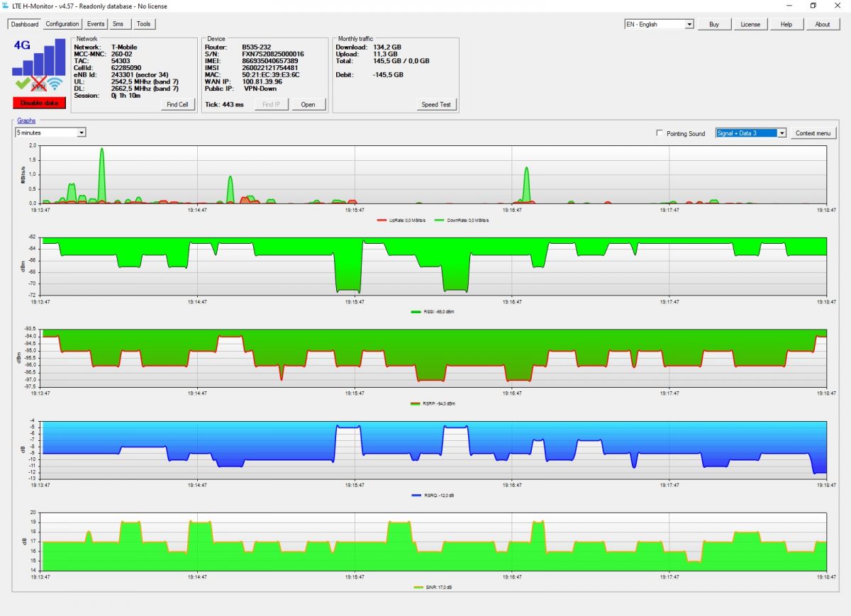Click the About button
This screenshot has height=616, width=851.
(823, 24)
